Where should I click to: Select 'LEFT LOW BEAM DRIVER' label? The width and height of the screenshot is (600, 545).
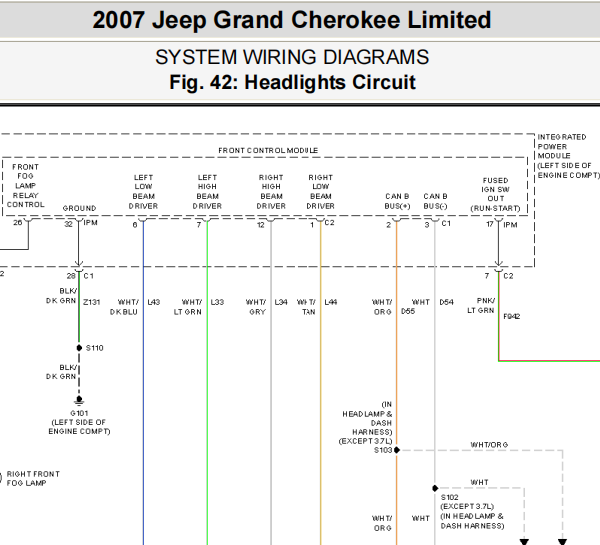pyautogui.click(x=143, y=192)
